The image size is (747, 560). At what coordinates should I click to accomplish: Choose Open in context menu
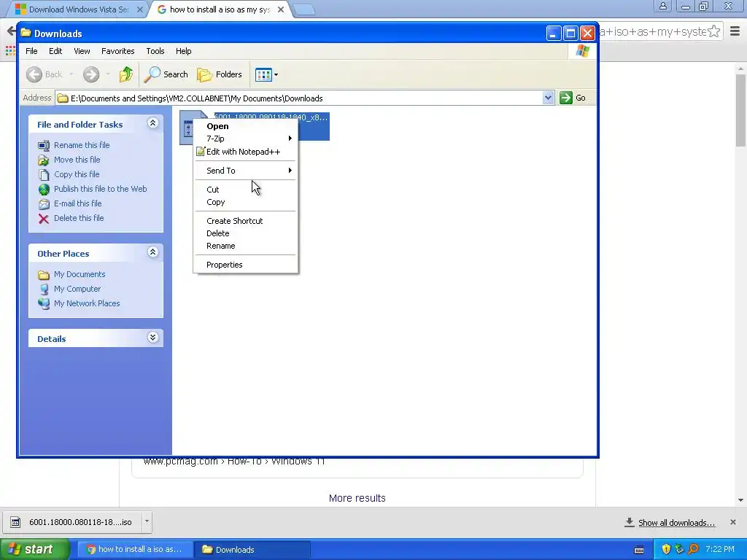tap(245, 126)
